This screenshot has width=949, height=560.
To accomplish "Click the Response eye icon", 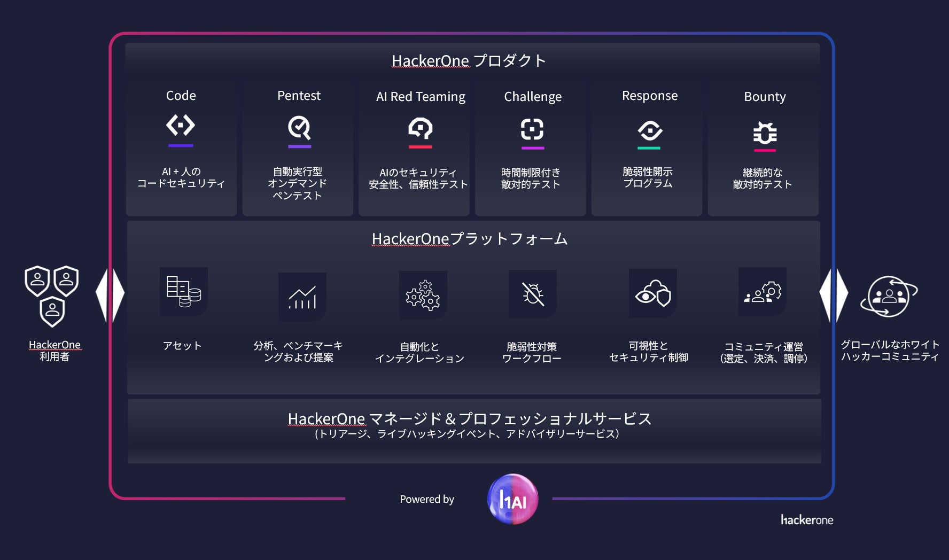I will [650, 131].
